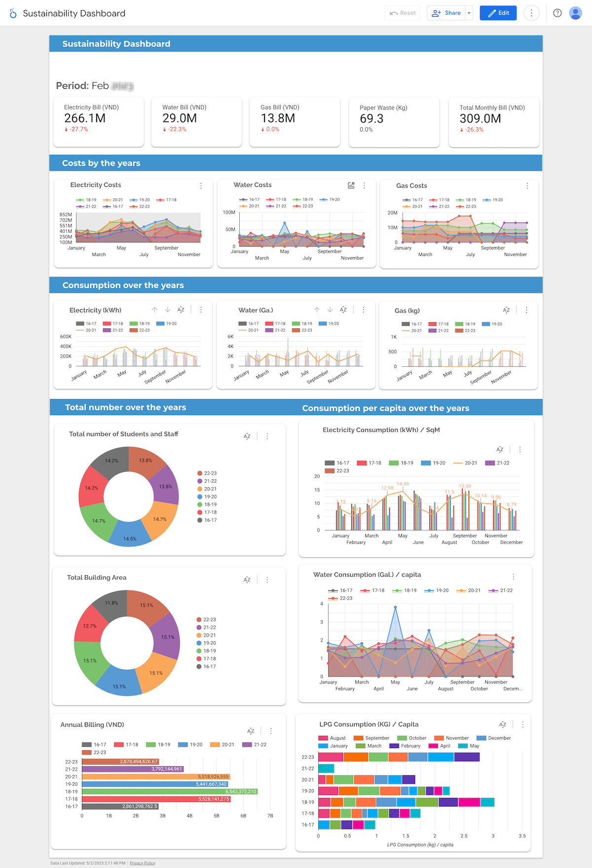Toggle 16-17 series in Water Costs legend

point(250,199)
